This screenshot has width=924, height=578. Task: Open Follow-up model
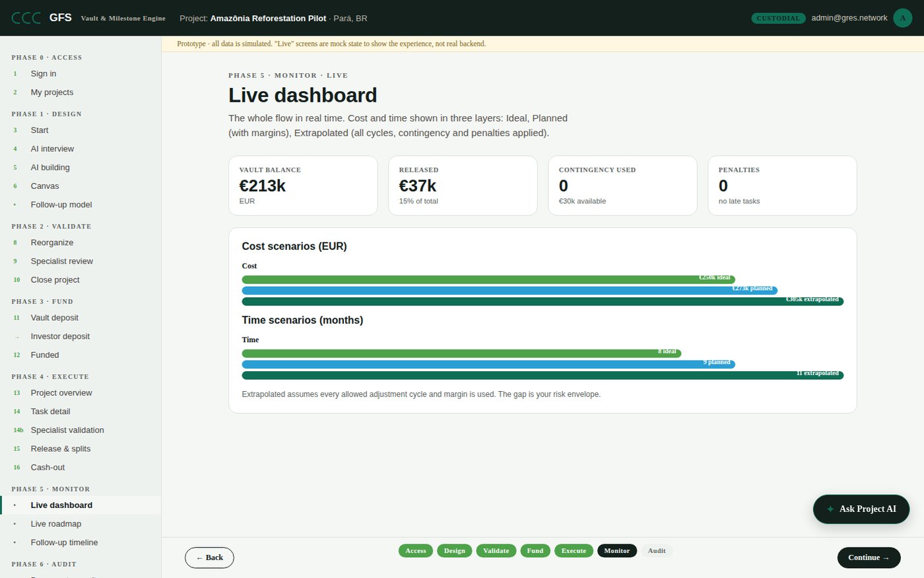coord(81,204)
